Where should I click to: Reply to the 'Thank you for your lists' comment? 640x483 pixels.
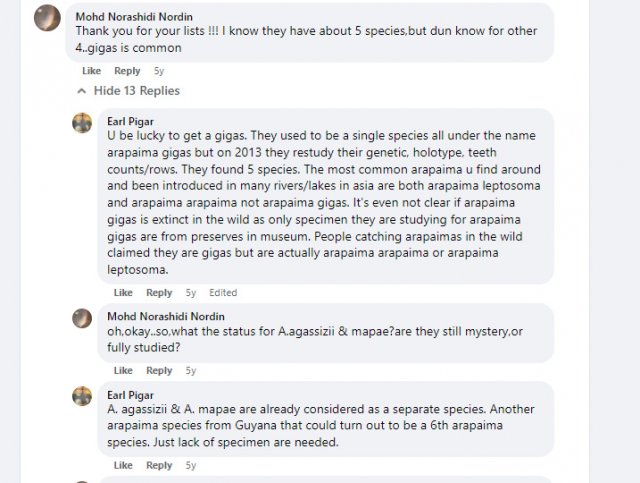[x=127, y=71]
